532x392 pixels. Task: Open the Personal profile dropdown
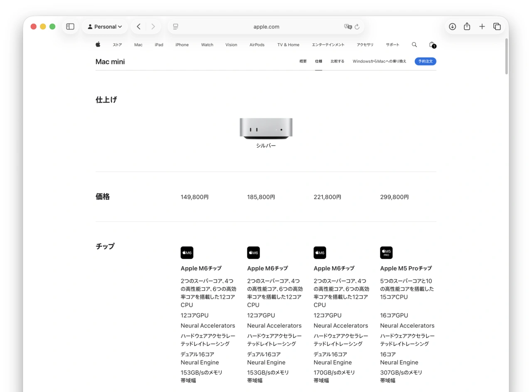105,27
